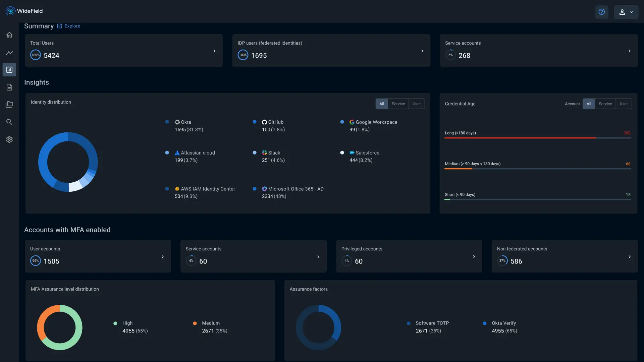This screenshot has width=644, height=362.
Task: Open the document sidebar icon
Action: click(9, 87)
